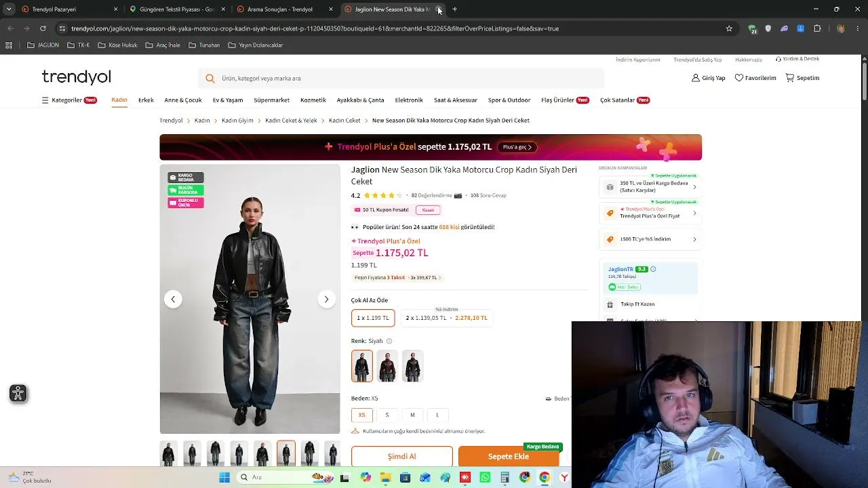Click the Trendyol logo

(76, 77)
